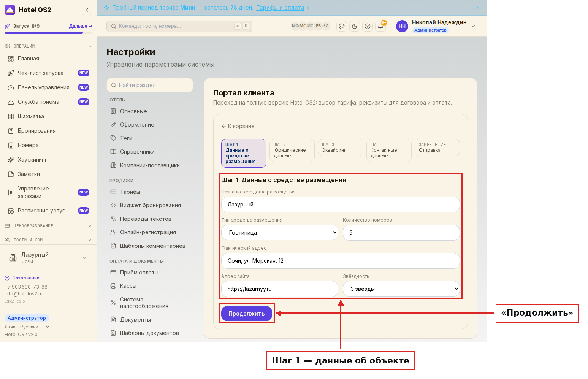Viewport: 588px width, 379px height.
Task: Click the Hotel OS2 logo icon
Action: (x=10, y=10)
